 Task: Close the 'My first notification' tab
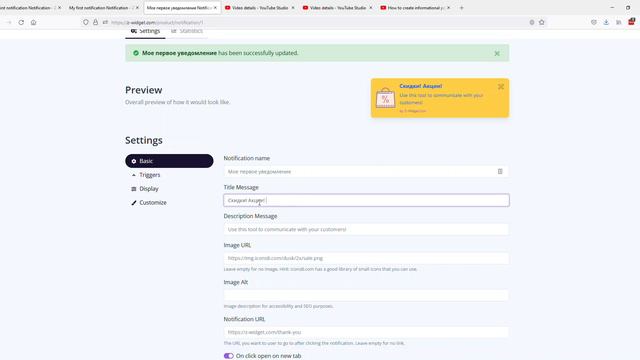coord(137,8)
